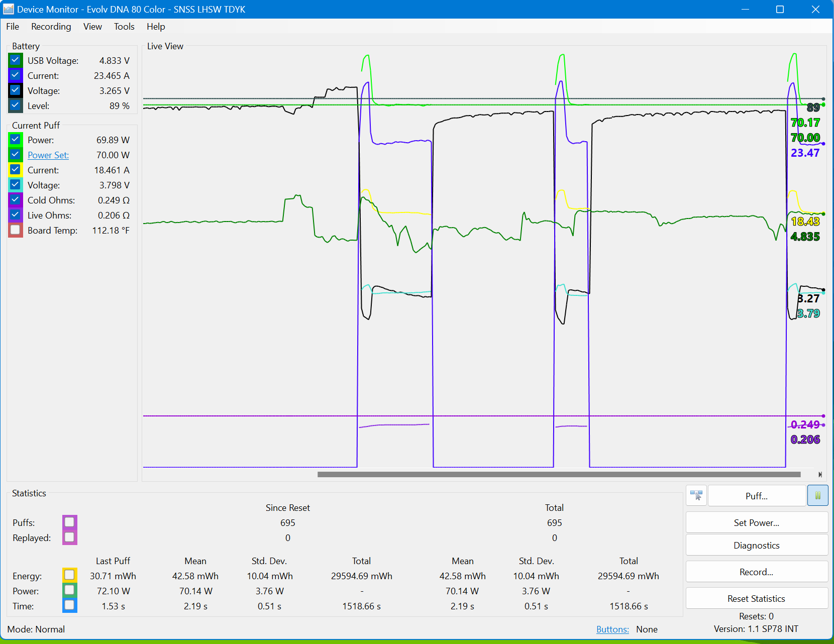Open the Recording menu
This screenshot has width=834, height=644.
pyautogui.click(x=51, y=27)
